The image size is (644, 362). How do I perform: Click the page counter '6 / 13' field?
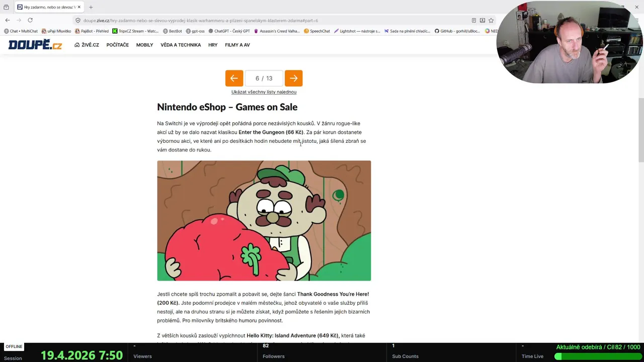click(x=264, y=78)
